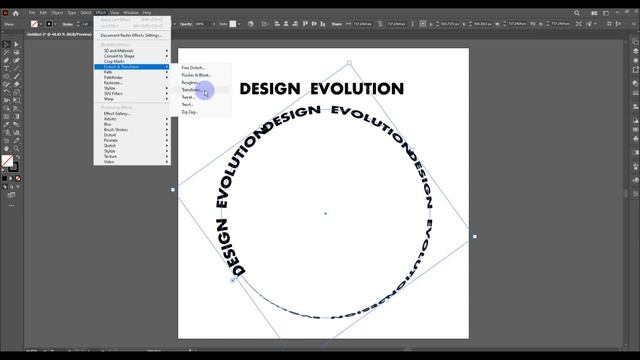This screenshot has width=640, height=360.
Task: Open the Object menu
Action: (57, 13)
